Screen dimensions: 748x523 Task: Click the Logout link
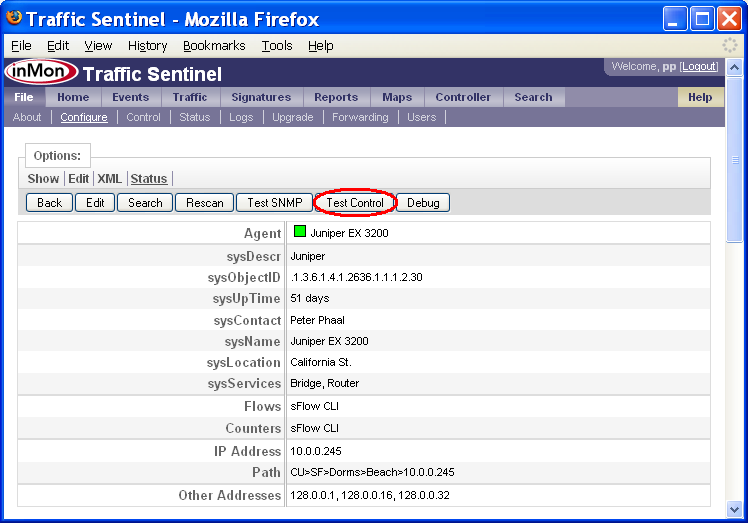(x=698, y=66)
